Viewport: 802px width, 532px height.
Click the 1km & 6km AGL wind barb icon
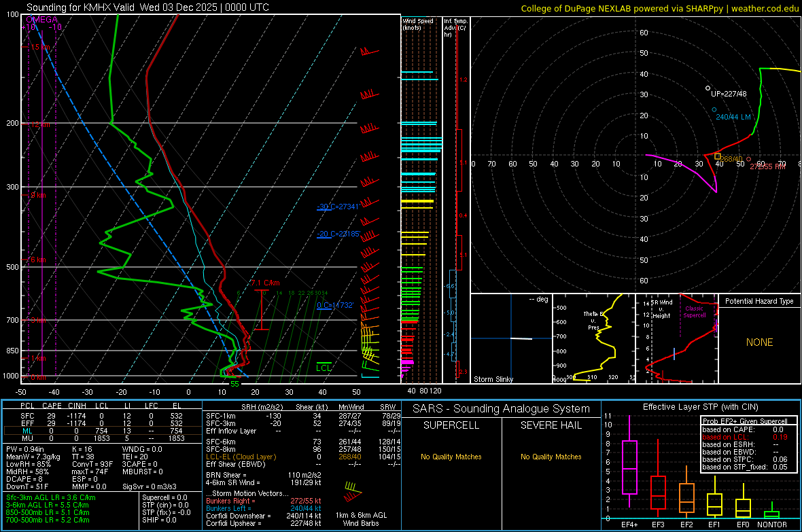coord(352,491)
